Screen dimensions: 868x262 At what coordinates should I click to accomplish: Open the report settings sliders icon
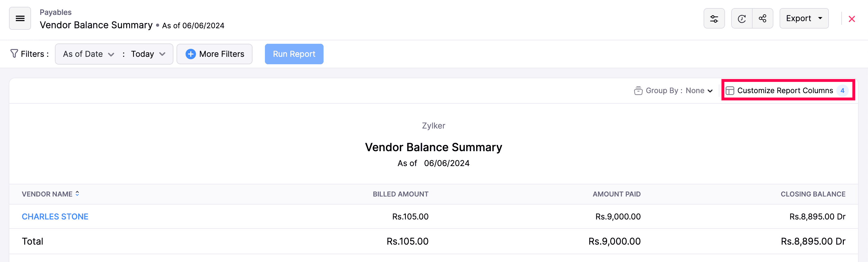(x=714, y=19)
